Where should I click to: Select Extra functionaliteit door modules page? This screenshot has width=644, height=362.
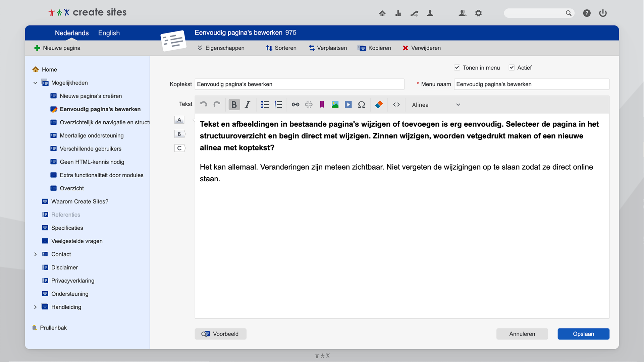click(97, 175)
